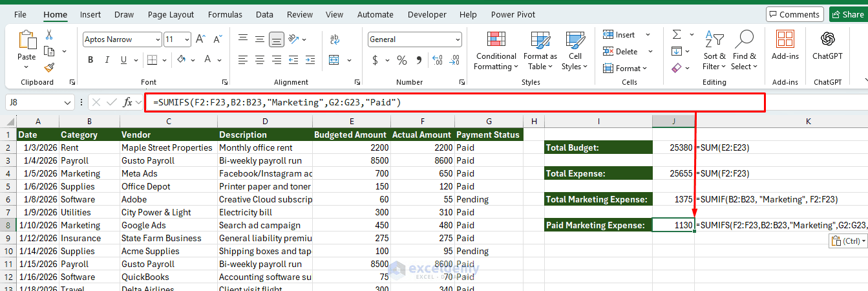Viewport: 868px width, 291px height.
Task: Click Increase Decimal icon
Action: point(439,60)
